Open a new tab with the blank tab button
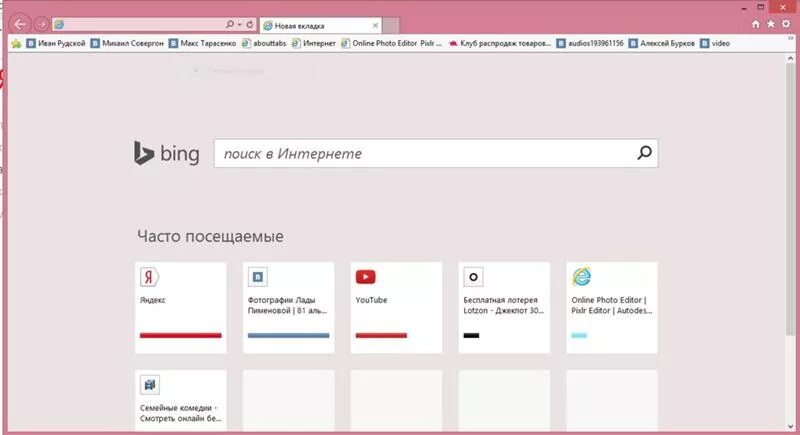Image resolution: width=800 pixels, height=435 pixels. 391,25
